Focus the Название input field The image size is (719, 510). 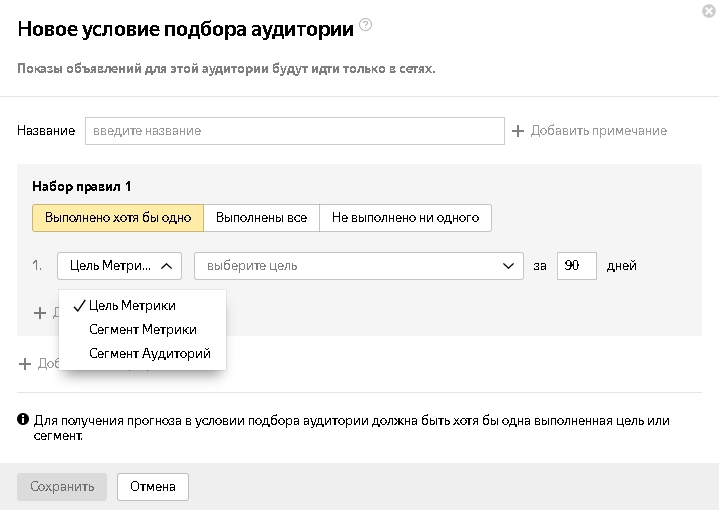(x=295, y=131)
